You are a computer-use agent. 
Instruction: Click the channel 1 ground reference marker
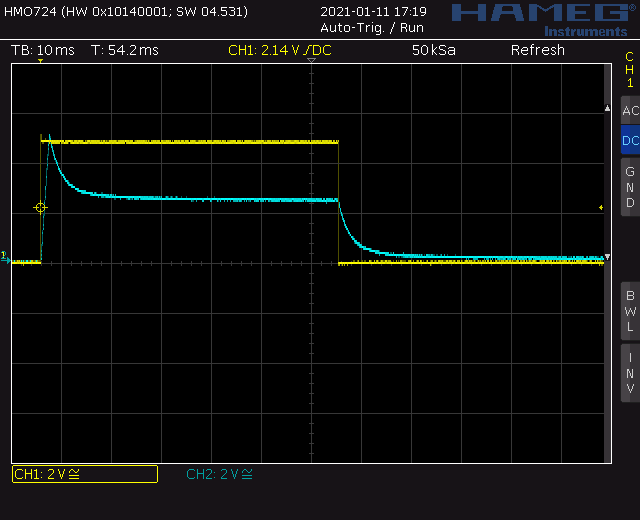pyautogui.click(x=5, y=257)
